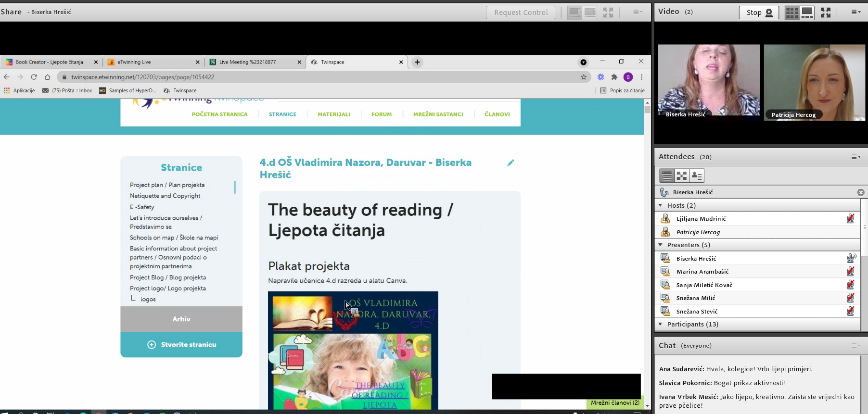Select attendee list view icon

667,176
